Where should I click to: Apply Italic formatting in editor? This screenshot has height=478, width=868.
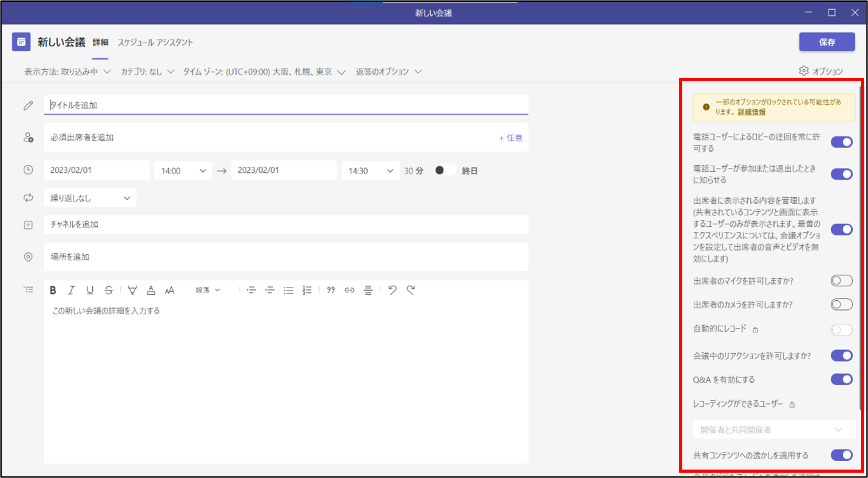(x=71, y=290)
